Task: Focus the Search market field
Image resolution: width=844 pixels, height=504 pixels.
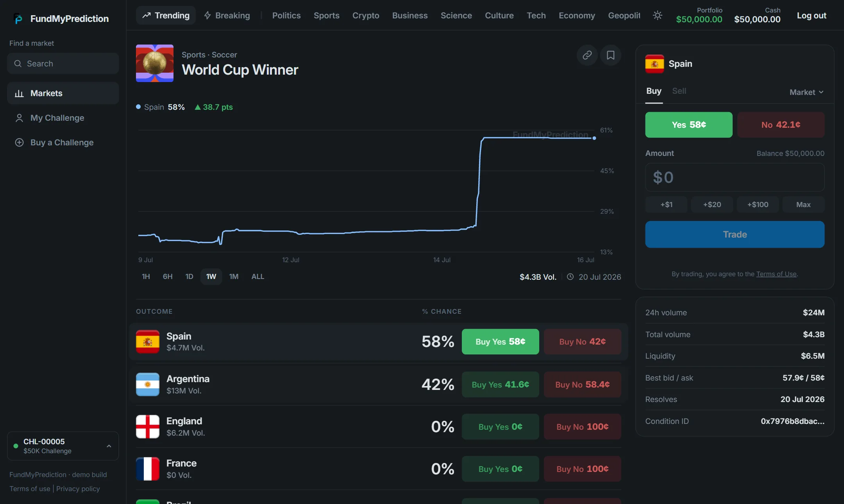Action: click(x=63, y=63)
